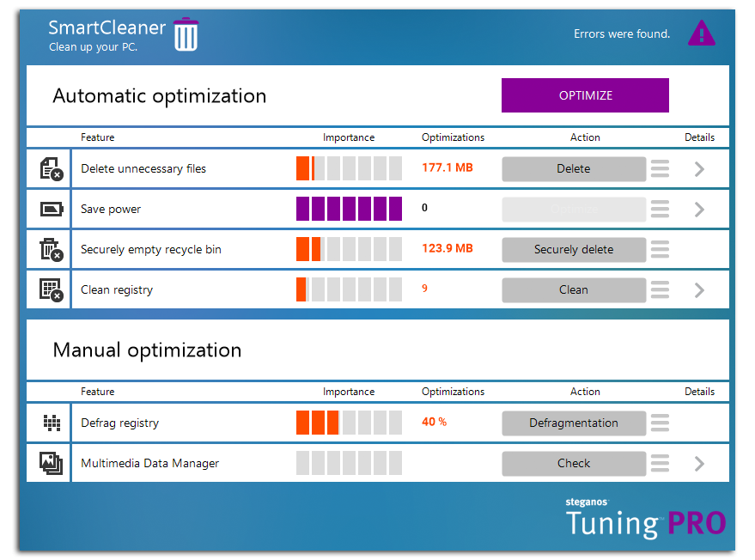
Task: Click the 177.1 MB optimization value
Action: pos(448,167)
